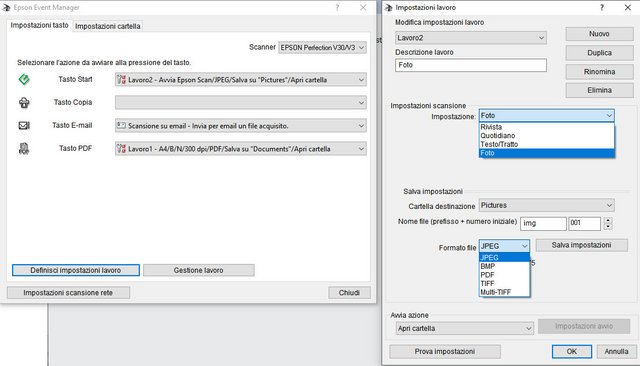The height and width of the screenshot is (366, 640).
Task: Click Impostazioni lavoro title bar icon
Action: pos(388,7)
